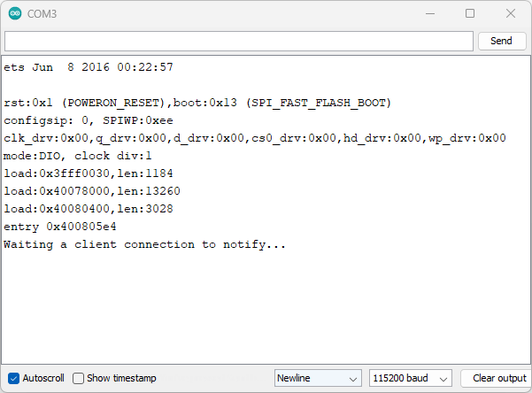Image resolution: width=532 pixels, height=393 pixels.
Task: Click the Arduino icon in the title bar
Action: pos(16,14)
